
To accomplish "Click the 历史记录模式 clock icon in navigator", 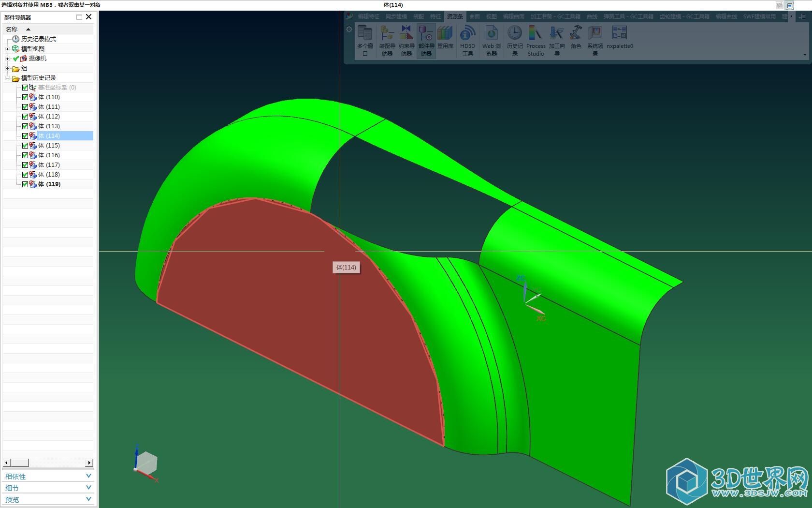I will [15, 39].
